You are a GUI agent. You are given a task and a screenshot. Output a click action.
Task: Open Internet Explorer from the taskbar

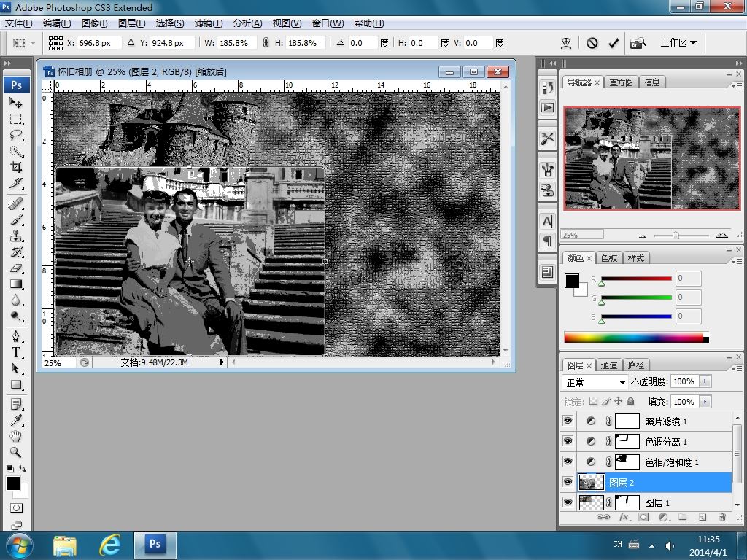click(109, 544)
